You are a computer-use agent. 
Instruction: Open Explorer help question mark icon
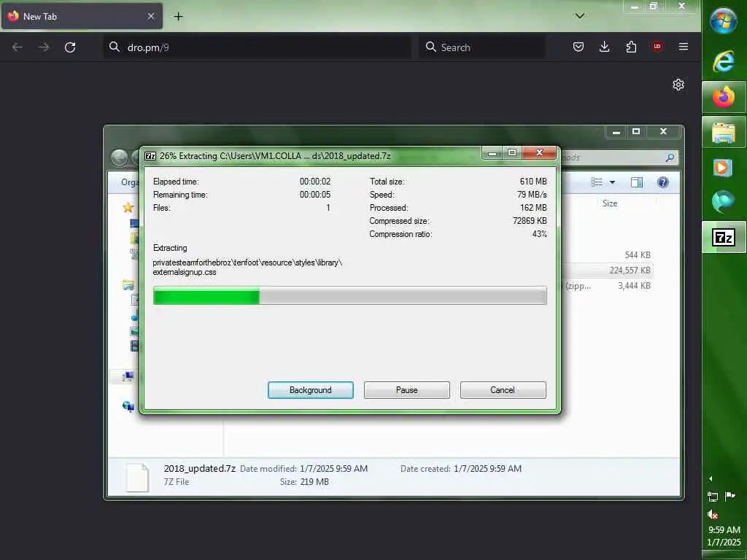tap(662, 182)
